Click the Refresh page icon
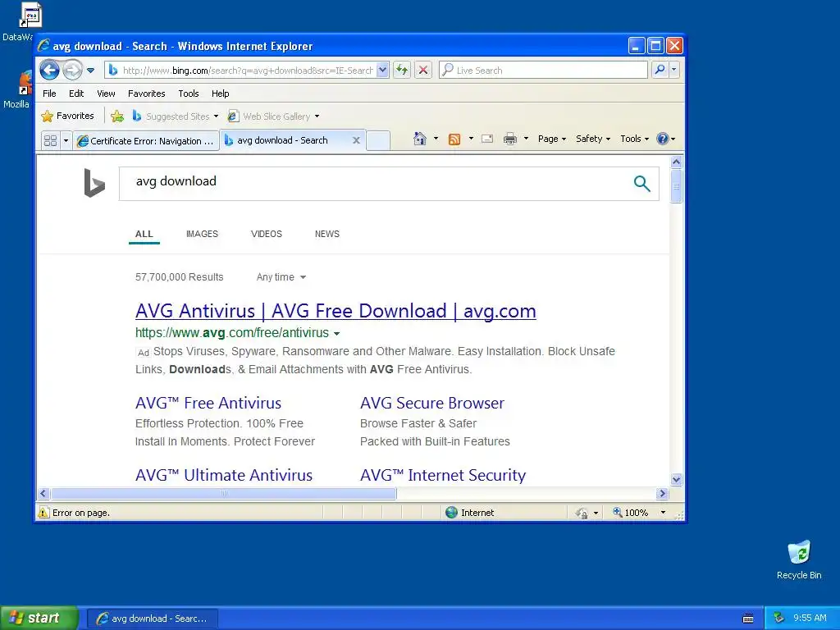This screenshot has width=840, height=630. point(402,71)
